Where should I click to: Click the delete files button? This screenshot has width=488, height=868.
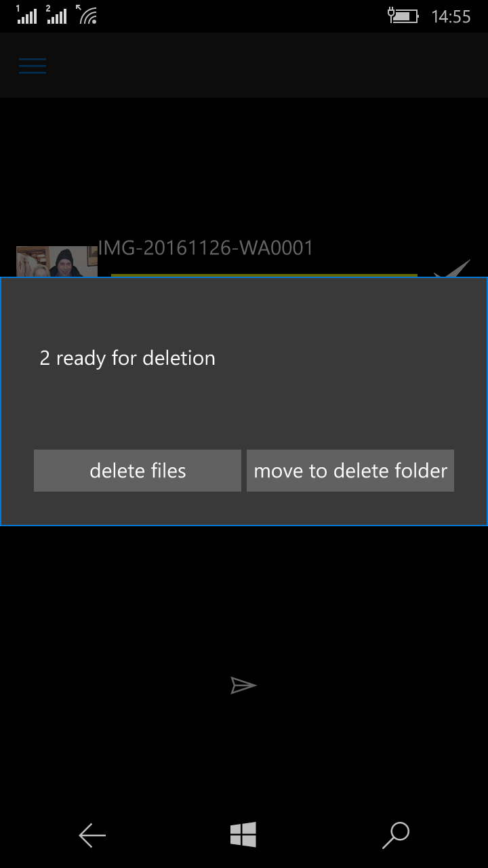tap(138, 471)
